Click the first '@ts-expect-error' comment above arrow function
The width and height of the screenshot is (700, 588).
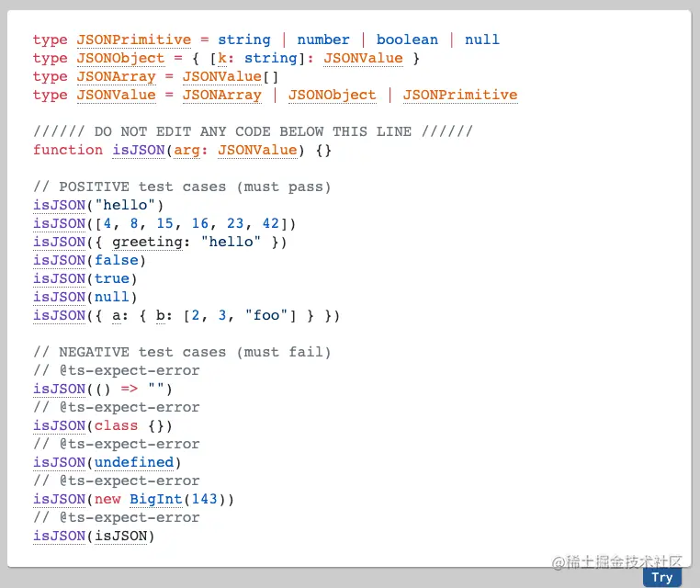[116, 370]
